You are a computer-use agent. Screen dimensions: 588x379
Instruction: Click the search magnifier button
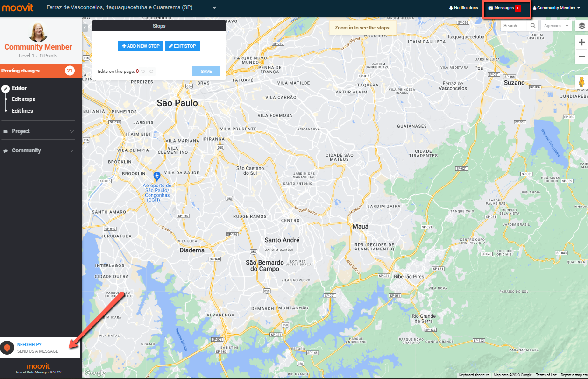[x=533, y=26]
